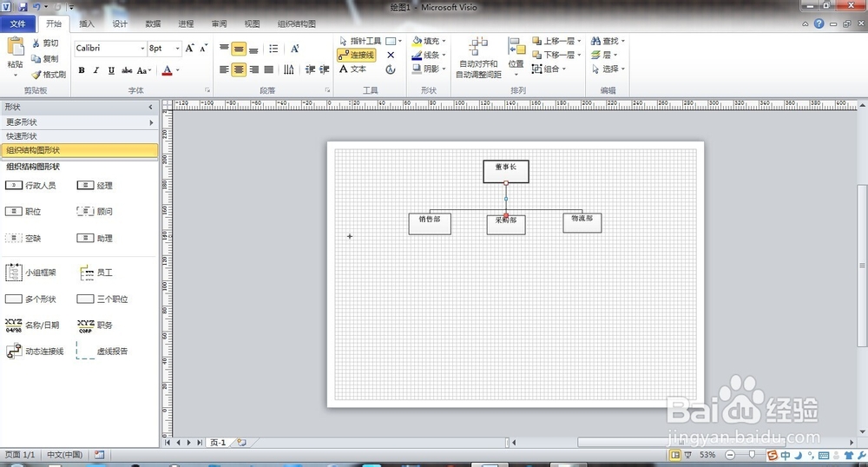Pick the Consultant (顾问) shape
The width and height of the screenshot is (868, 467).
[x=95, y=212]
